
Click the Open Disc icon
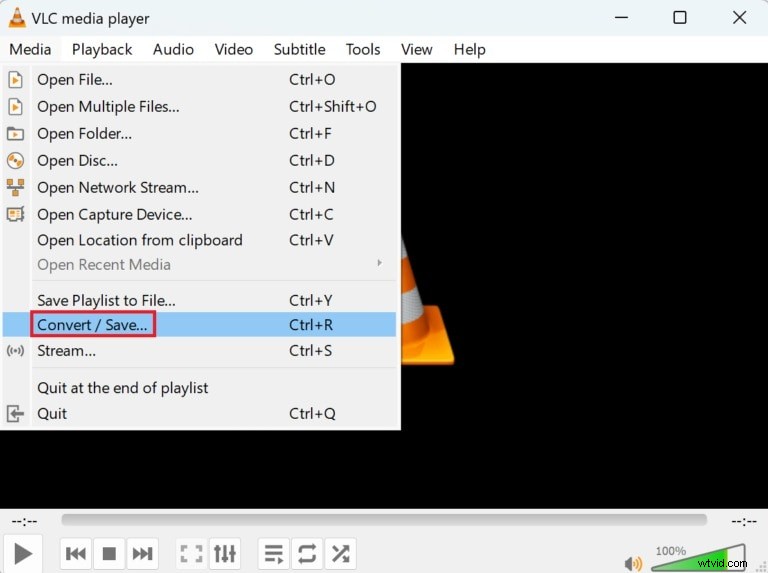[x=16, y=160]
